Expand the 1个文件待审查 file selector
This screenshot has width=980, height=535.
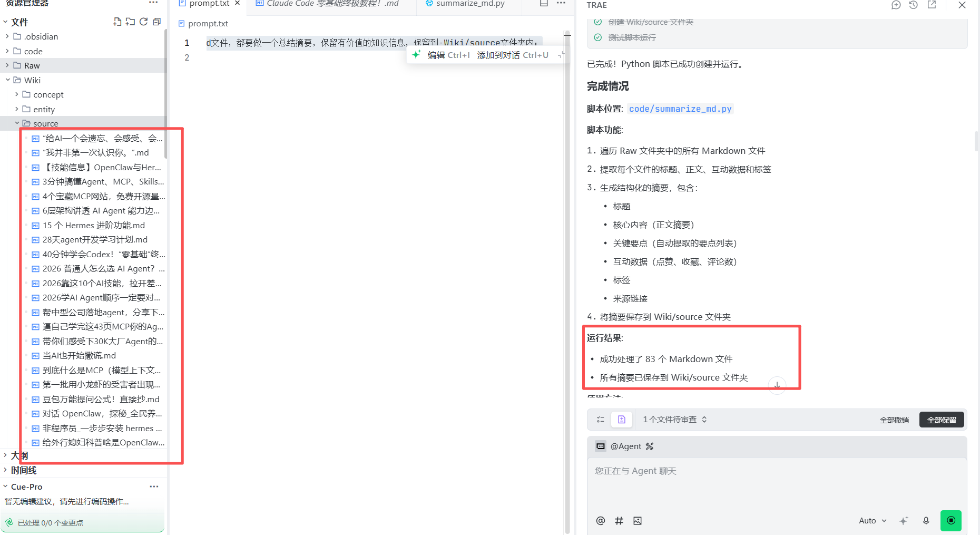(x=675, y=420)
